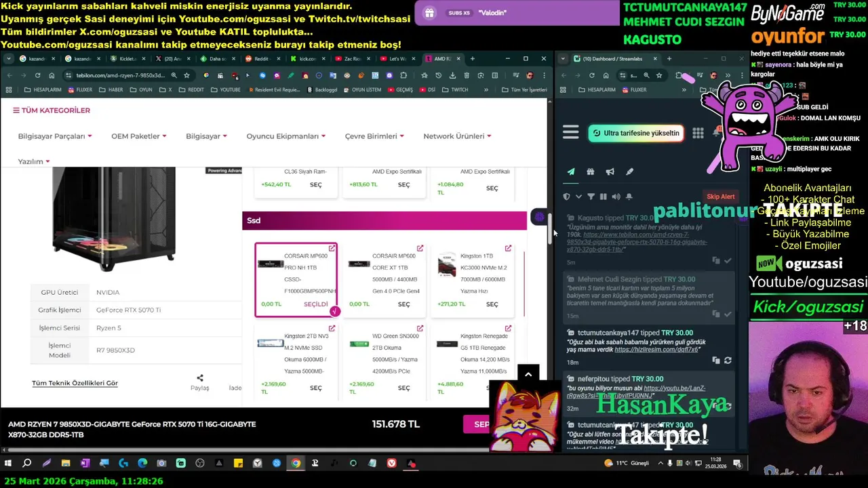Screen dimensions: 868x488
Task: Choose the Kingston 2TB NV3 SSD
Action: click(315, 388)
